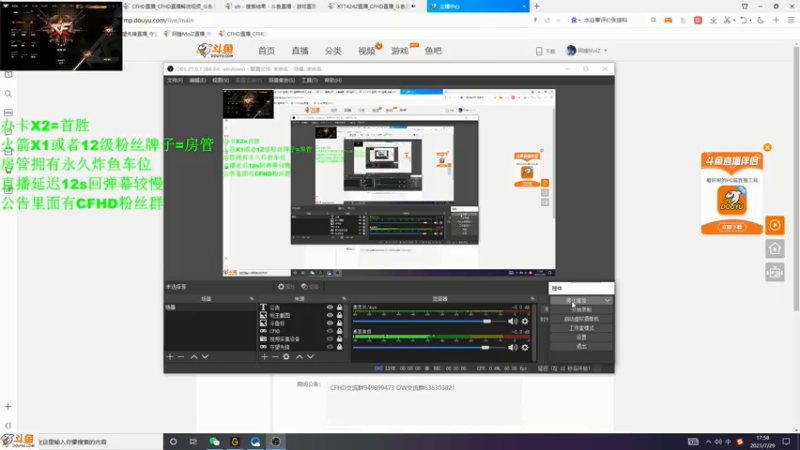Screen dimensions: 800x450
Task: Toggle visibility of the text source 公告
Action: [x=330, y=307]
